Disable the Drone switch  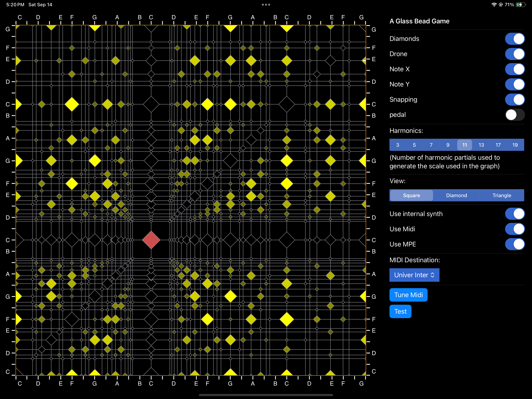coord(515,54)
